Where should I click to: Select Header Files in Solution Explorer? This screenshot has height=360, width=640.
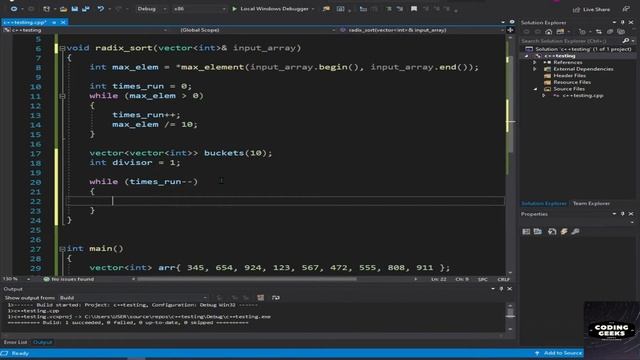(569, 76)
